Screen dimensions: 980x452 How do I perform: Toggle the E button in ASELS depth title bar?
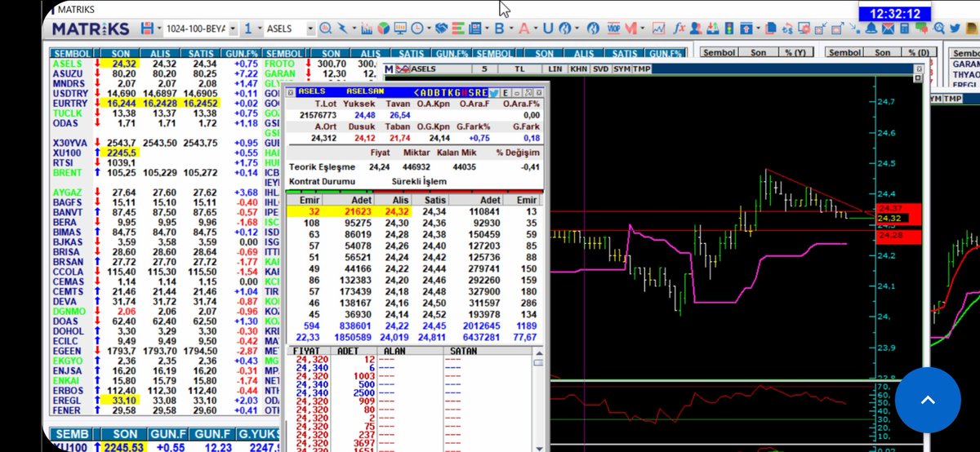tap(506, 92)
